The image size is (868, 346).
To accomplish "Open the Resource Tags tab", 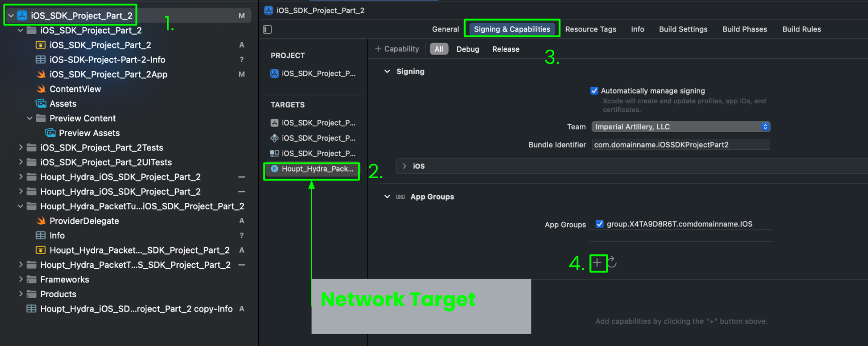I will 590,29.
